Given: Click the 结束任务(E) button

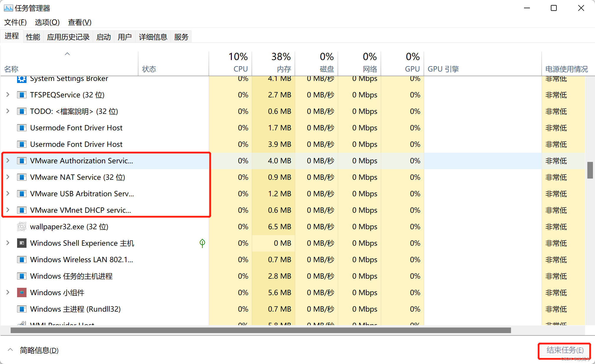Looking at the screenshot, I should pyautogui.click(x=565, y=350).
